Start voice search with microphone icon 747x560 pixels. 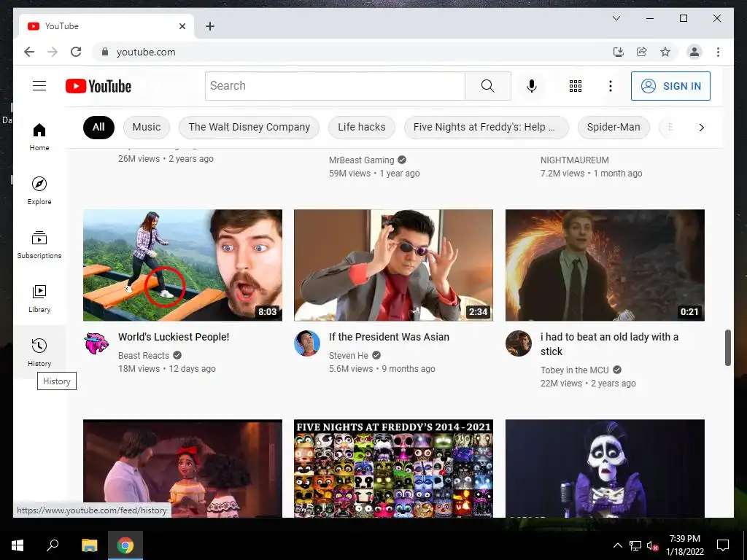pos(532,86)
